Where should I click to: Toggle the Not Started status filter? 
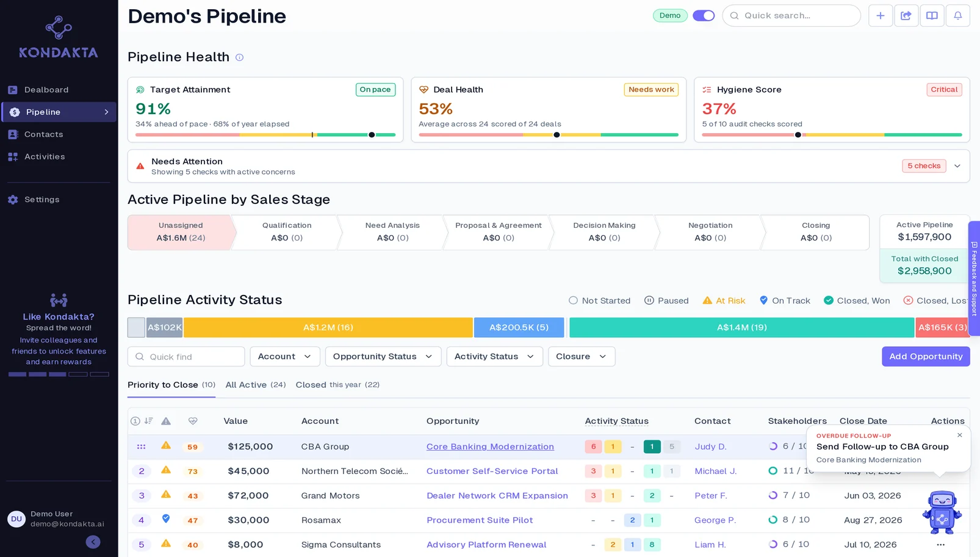coord(599,300)
